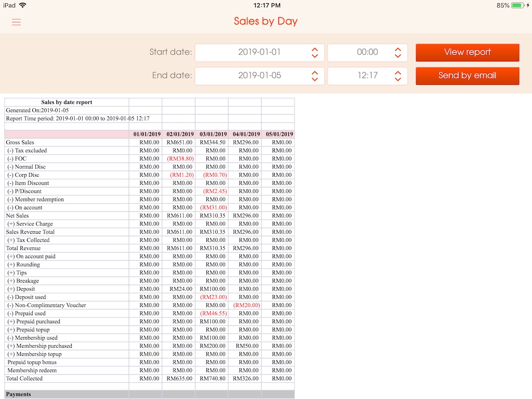Click the voucher value (RM20.00)
532x399 pixels.
point(247,305)
